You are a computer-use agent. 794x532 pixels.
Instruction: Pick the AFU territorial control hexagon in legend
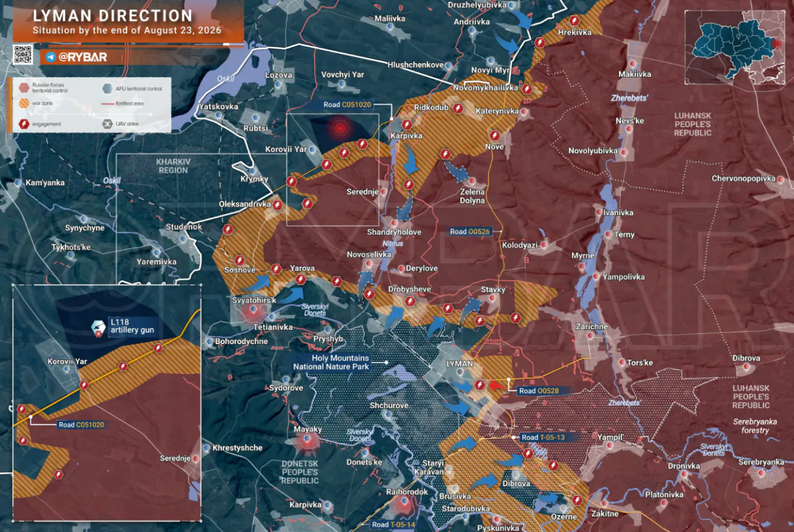107,88
